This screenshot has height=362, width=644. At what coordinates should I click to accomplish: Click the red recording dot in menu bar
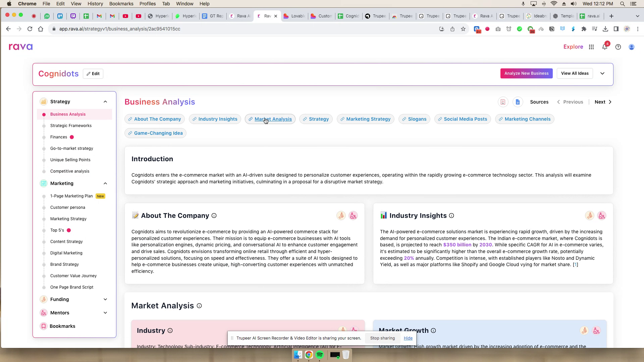coord(34,16)
